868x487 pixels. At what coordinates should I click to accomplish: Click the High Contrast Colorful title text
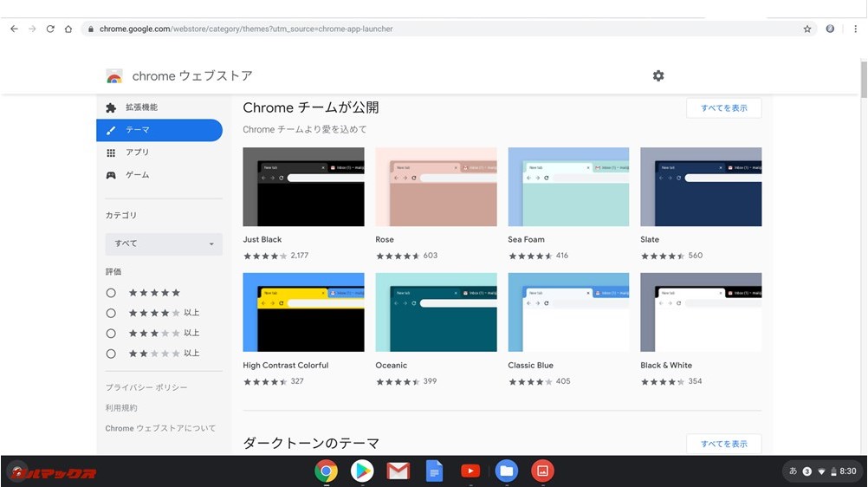[286, 365]
